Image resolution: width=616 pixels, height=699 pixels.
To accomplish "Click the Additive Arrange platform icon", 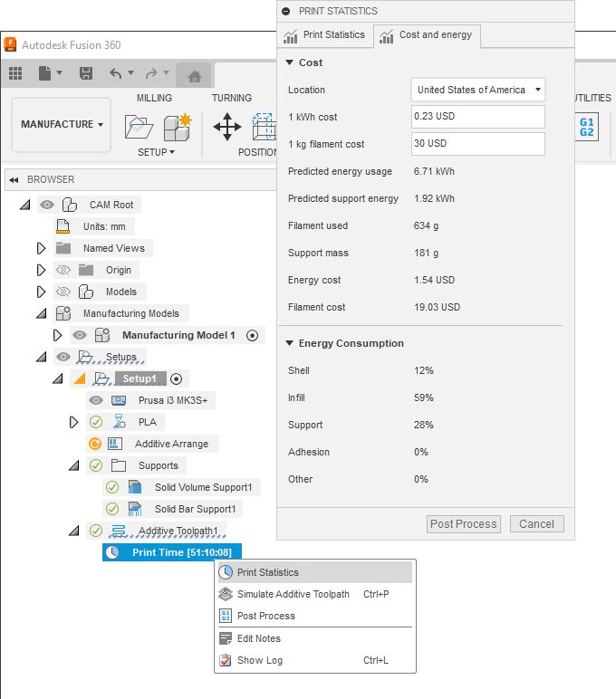I will (115, 444).
